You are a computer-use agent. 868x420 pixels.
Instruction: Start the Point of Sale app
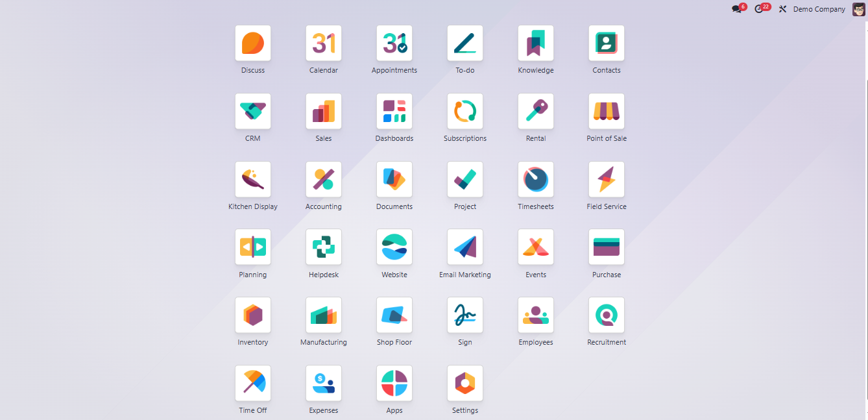pos(606,111)
